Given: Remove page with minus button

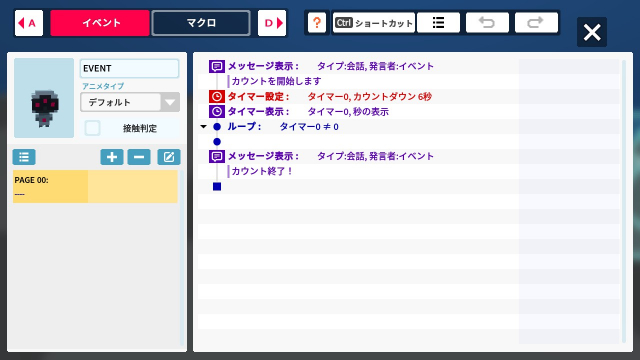Looking at the screenshot, I should [139, 157].
